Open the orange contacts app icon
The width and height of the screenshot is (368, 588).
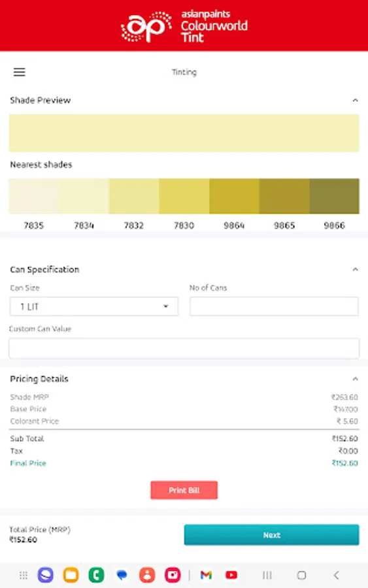[147, 575]
